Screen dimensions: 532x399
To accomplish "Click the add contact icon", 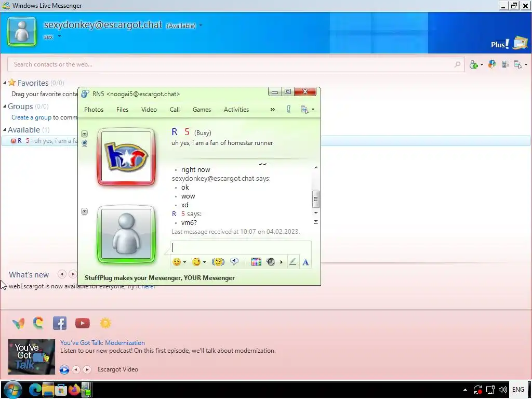I will (x=474, y=64).
